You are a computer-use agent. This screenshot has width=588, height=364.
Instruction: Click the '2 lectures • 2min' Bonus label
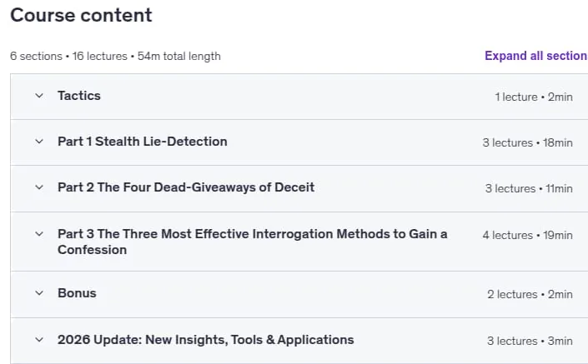[530, 294]
